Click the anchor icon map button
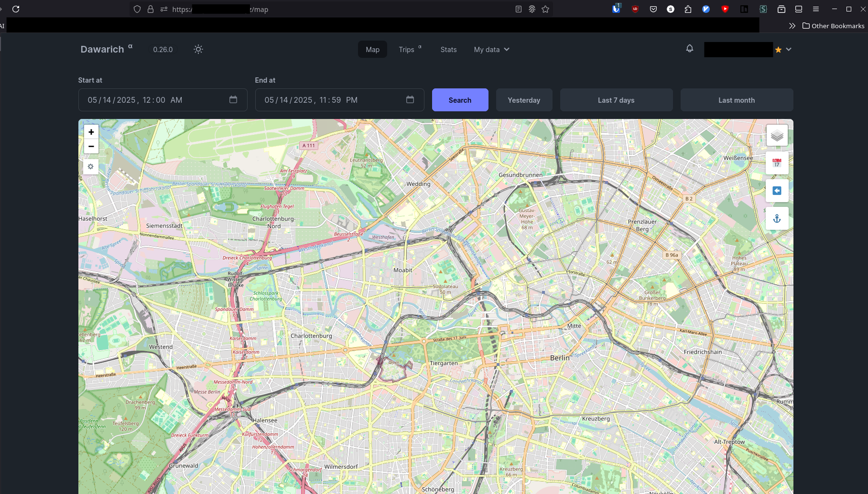868x494 pixels. pos(777,218)
